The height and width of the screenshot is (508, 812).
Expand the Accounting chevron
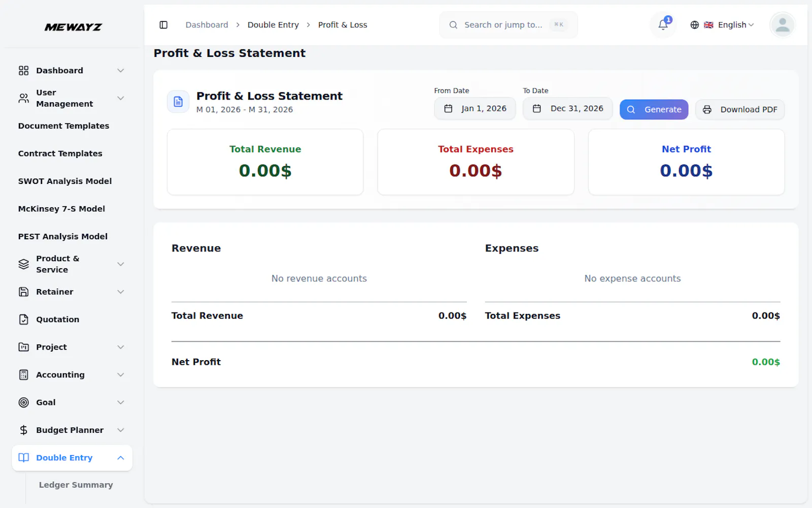(x=121, y=375)
